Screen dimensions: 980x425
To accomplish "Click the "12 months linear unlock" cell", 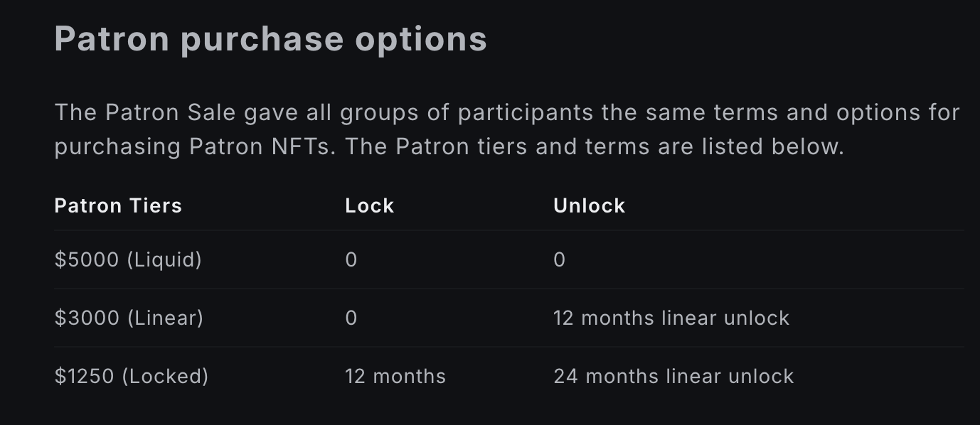I will (671, 318).
